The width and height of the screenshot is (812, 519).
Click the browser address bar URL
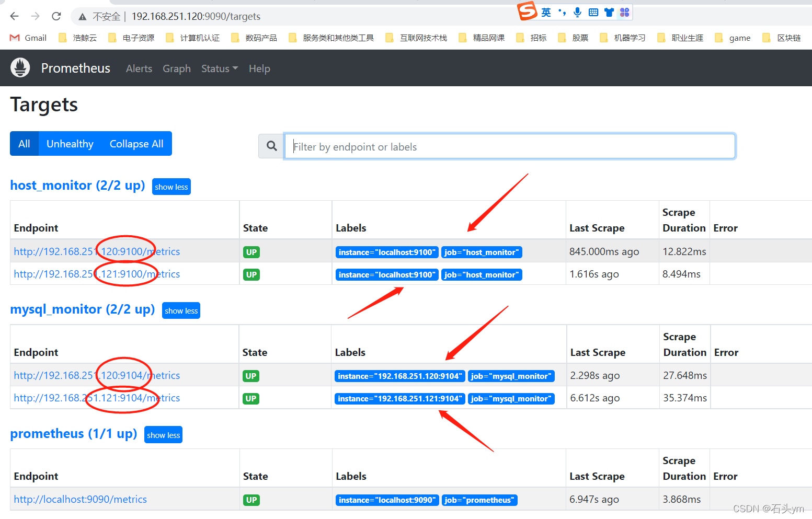(196, 16)
